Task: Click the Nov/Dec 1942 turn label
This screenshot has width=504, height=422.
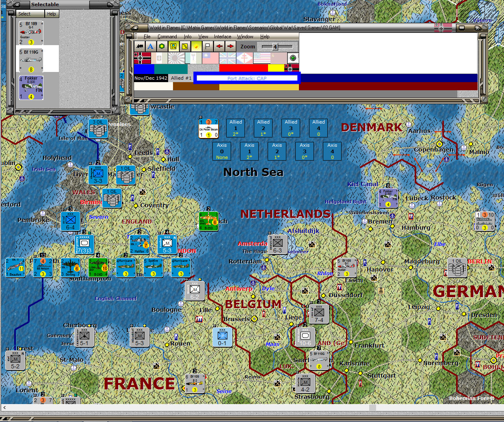Action: [x=151, y=78]
